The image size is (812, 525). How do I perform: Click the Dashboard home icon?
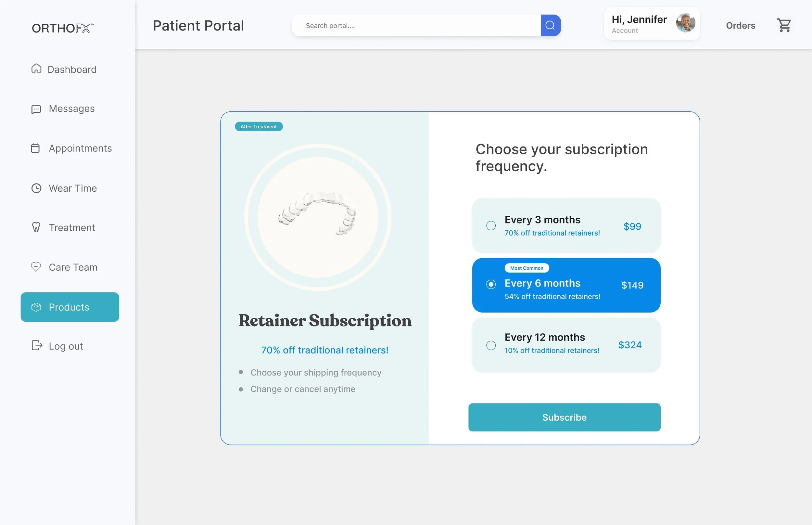[x=36, y=69]
